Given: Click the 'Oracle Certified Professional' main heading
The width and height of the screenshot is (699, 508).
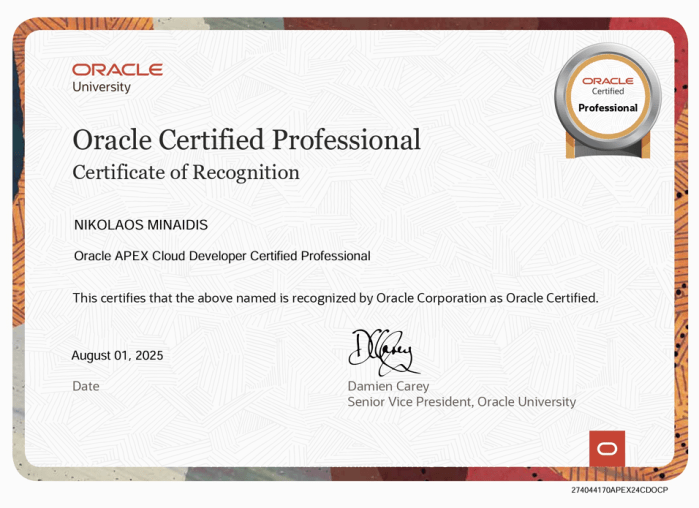Looking at the screenshot, I should (246, 139).
